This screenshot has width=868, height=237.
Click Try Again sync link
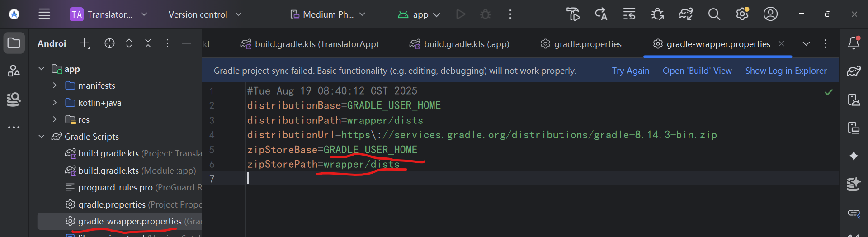(631, 71)
